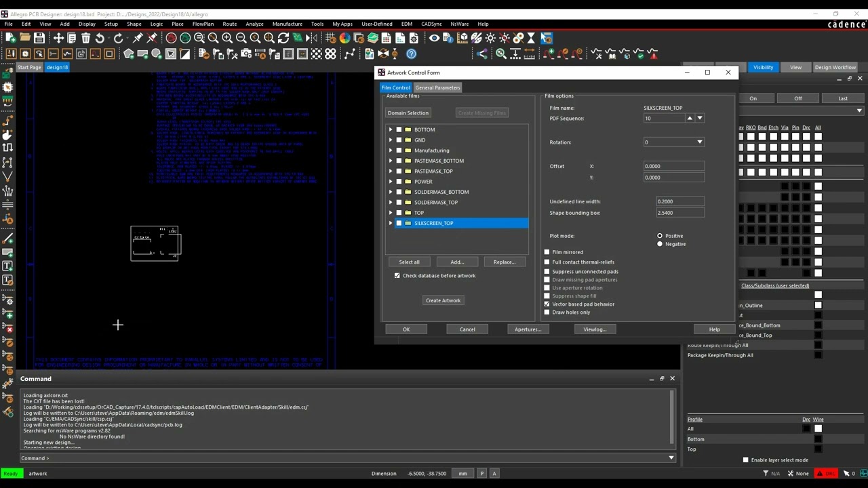Click the cadence logo in the menu bar
Image resolution: width=868 pixels, height=488 pixels.
pyautogui.click(x=846, y=24)
